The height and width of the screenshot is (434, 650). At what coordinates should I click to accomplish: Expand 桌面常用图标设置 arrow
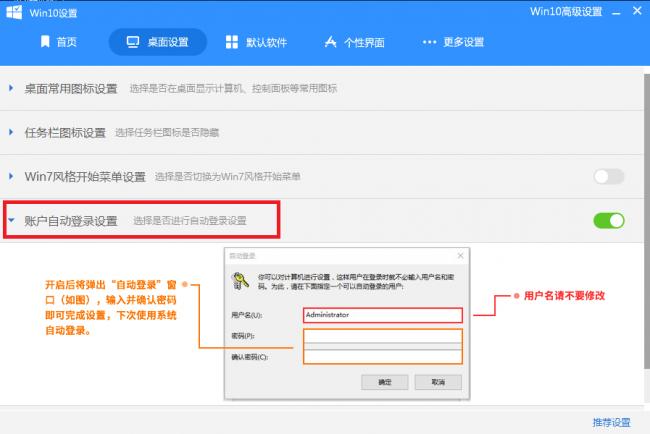click(x=11, y=88)
